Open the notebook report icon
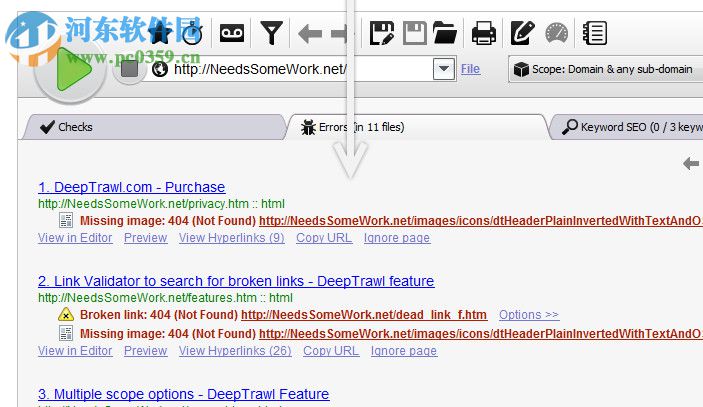Viewport: 703px width, 407px height. [x=595, y=33]
